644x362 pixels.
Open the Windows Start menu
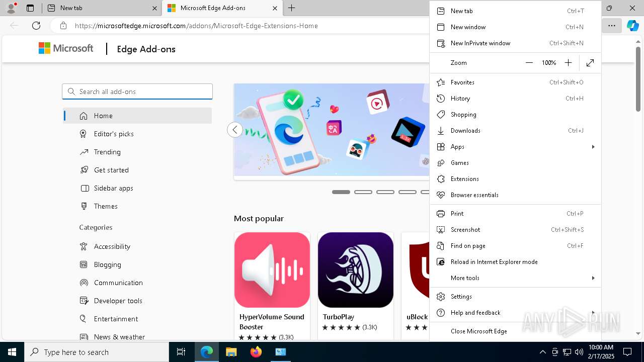(x=12, y=352)
